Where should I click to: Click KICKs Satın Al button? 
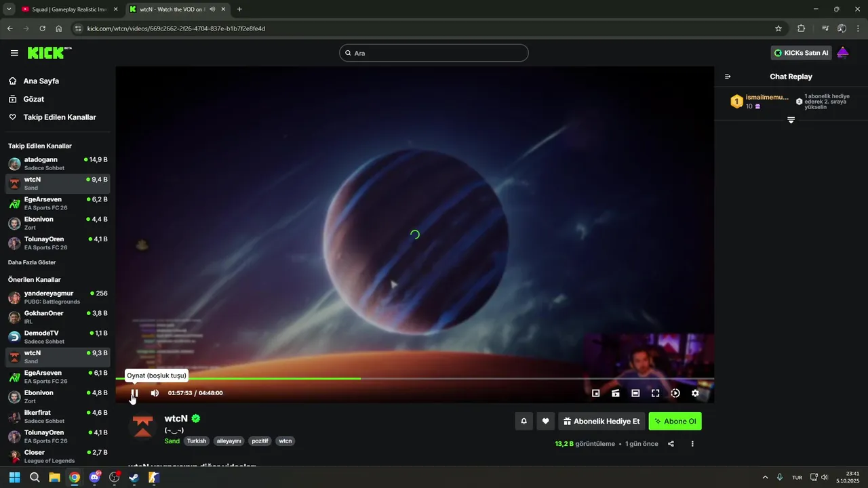point(801,53)
